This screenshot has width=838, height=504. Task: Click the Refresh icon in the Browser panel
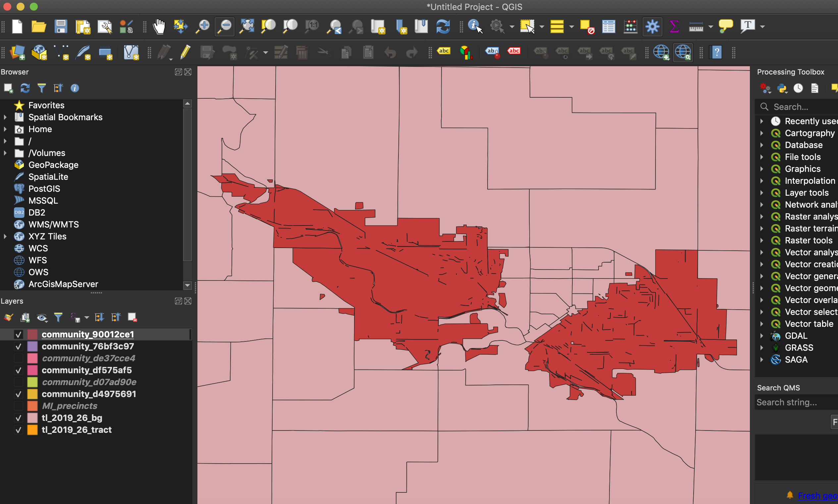(25, 88)
